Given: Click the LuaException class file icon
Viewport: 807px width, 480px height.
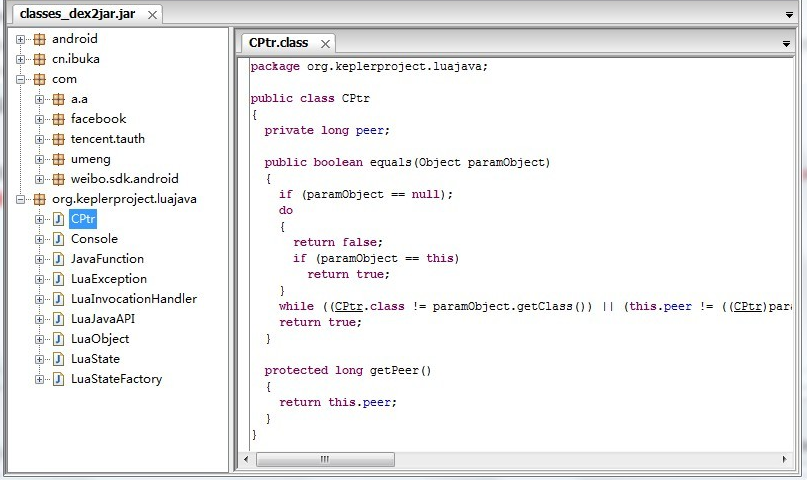Looking at the screenshot, I should click(x=59, y=279).
